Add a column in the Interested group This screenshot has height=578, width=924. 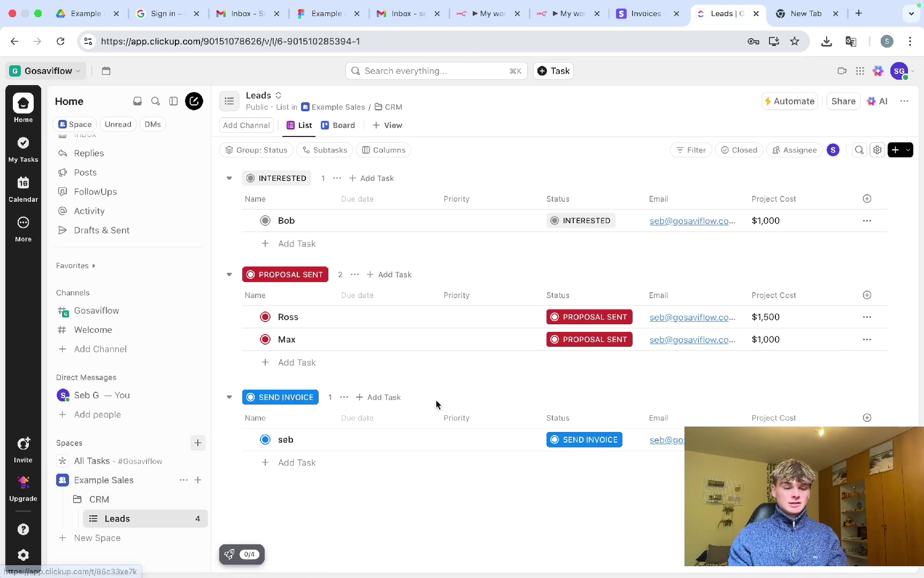click(x=867, y=199)
